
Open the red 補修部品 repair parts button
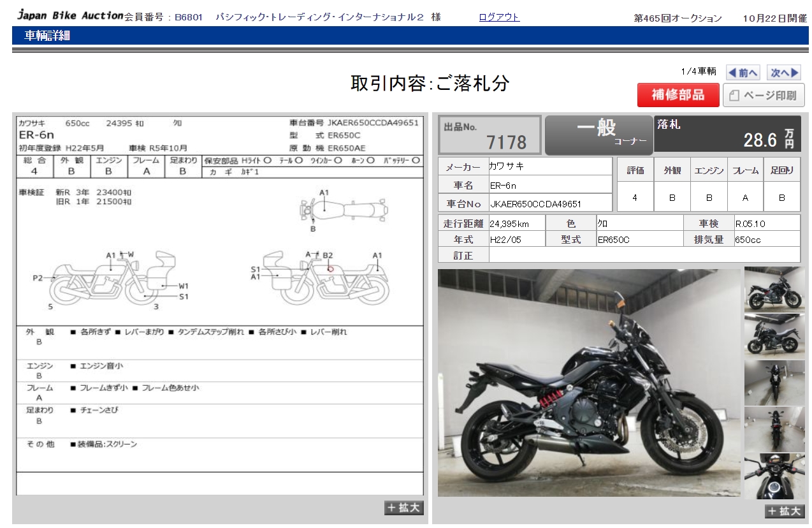point(678,95)
